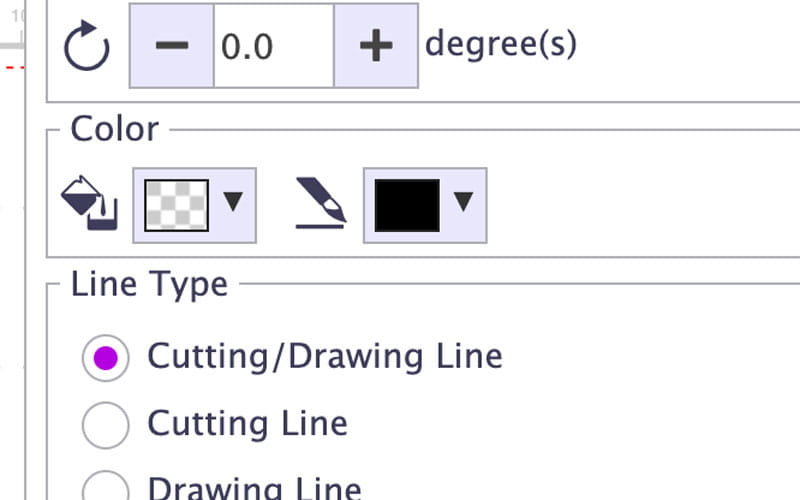Click the "Cutting/Drawing Line" text label
Screen dimensions: 800x500
click(x=324, y=356)
